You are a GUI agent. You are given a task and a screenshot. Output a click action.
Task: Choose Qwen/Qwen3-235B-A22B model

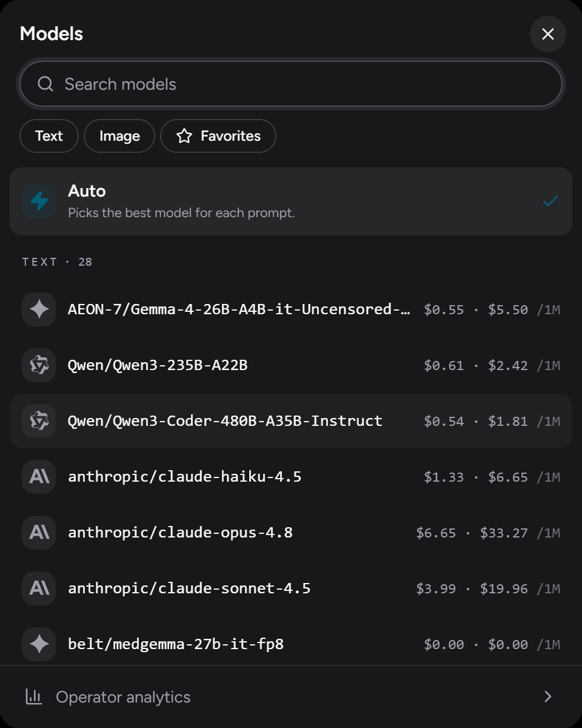click(291, 365)
